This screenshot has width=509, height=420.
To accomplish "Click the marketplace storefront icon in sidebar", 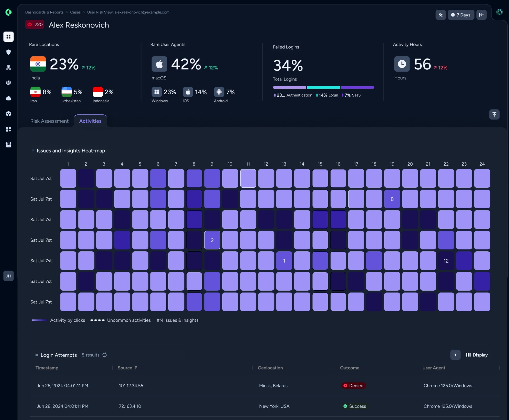I will [x=8, y=145].
